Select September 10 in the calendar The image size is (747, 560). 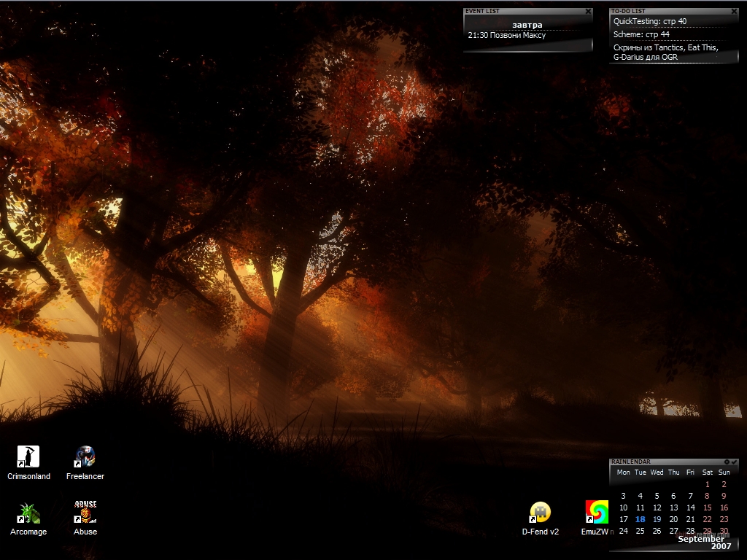coord(624,507)
